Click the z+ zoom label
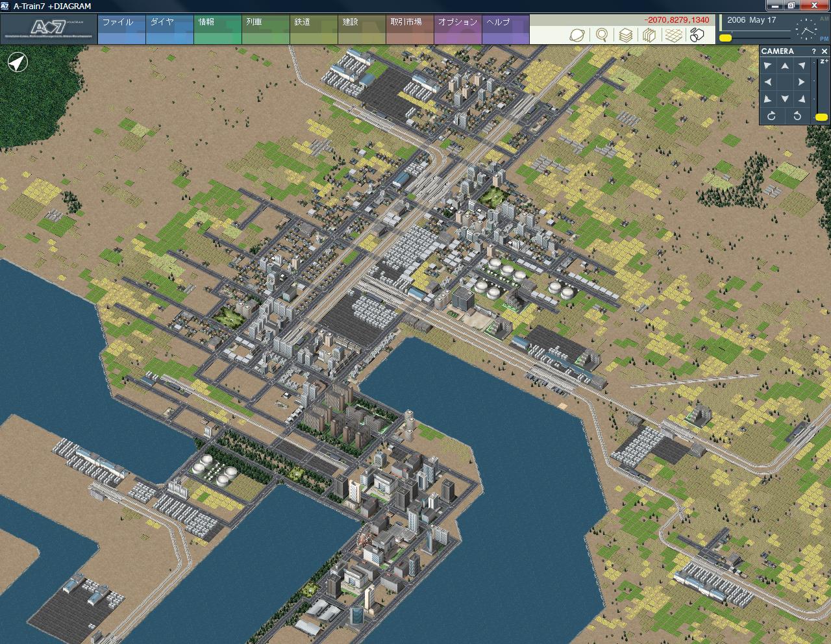831x644 pixels. pos(823,62)
